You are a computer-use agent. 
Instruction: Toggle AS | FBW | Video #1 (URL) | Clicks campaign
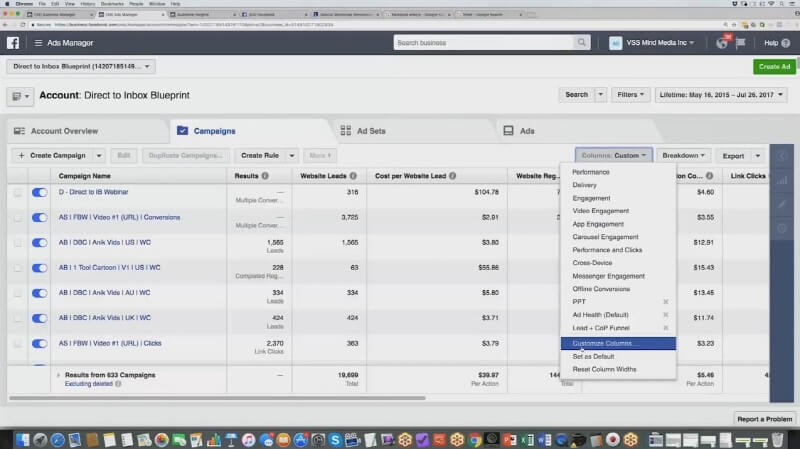click(x=39, y=344)
